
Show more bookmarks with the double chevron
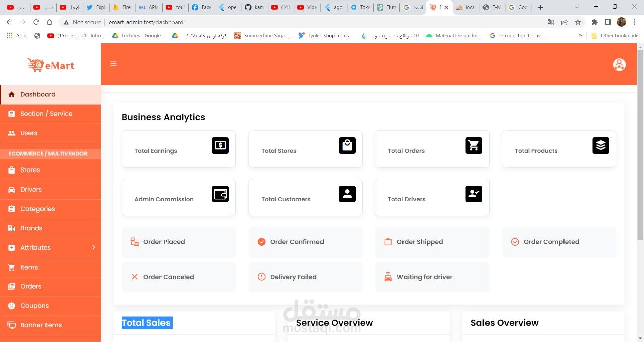(x=581, y=36)
